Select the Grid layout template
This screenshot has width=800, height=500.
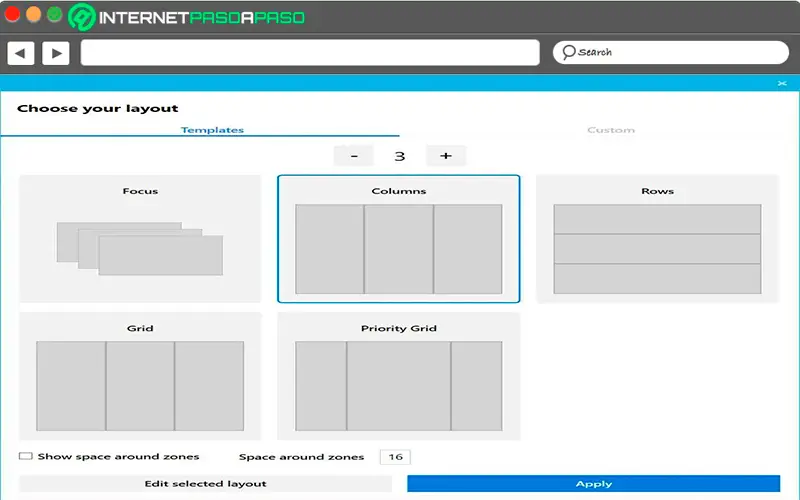pos(140,376)
